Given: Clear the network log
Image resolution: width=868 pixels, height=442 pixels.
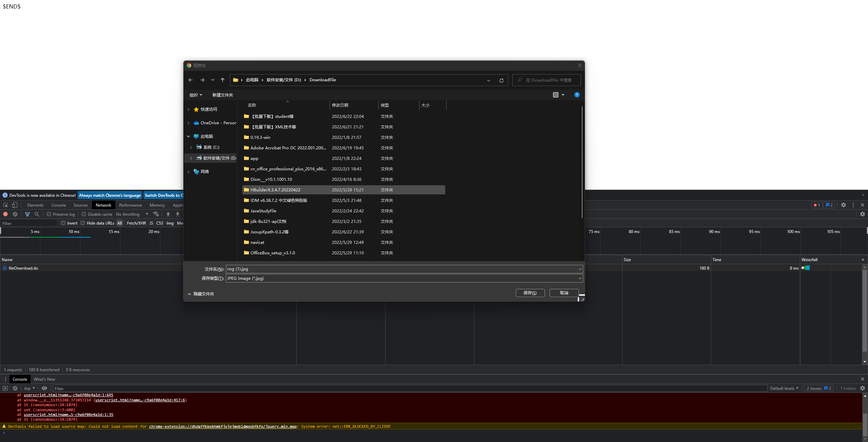Looking at the screenshot, I should (x=15, y=214).
